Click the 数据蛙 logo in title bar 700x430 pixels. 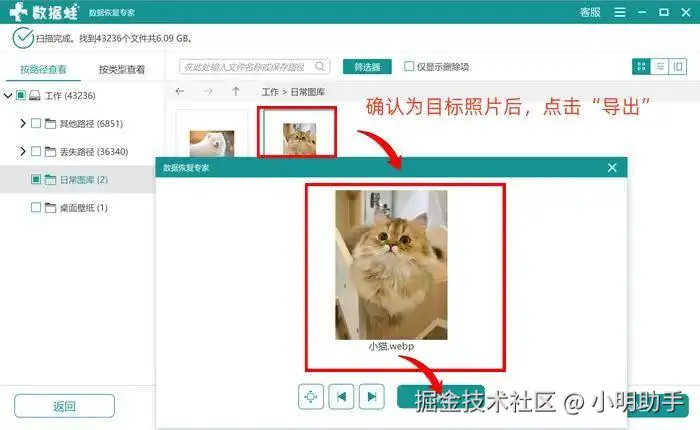pos(44,12)
